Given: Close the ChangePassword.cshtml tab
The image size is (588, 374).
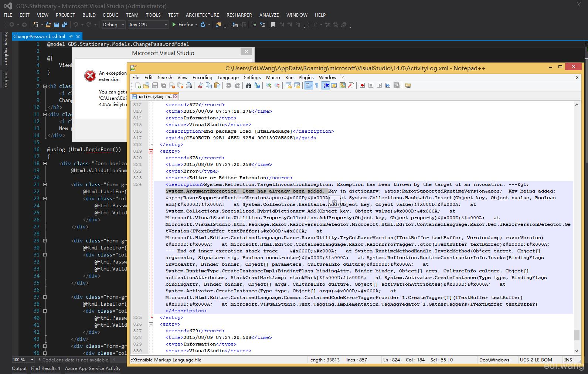Looking at the screenshot, I should pos(78,37).
